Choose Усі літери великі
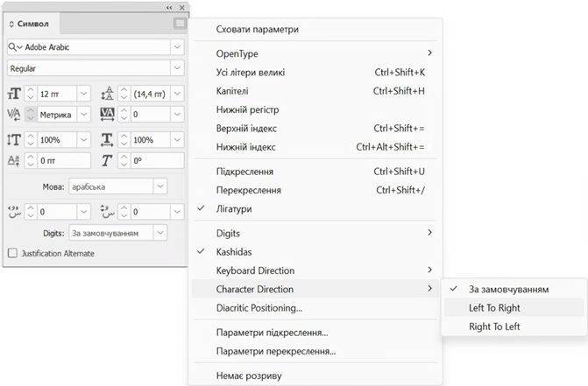588x386 pixels. pos(315,72)
